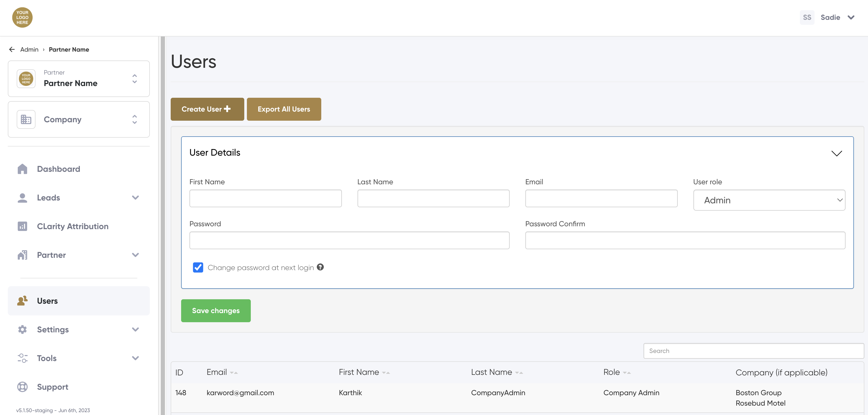The image size is (868, 415).
Task: Click the Create User button
Action: (207, 109)
